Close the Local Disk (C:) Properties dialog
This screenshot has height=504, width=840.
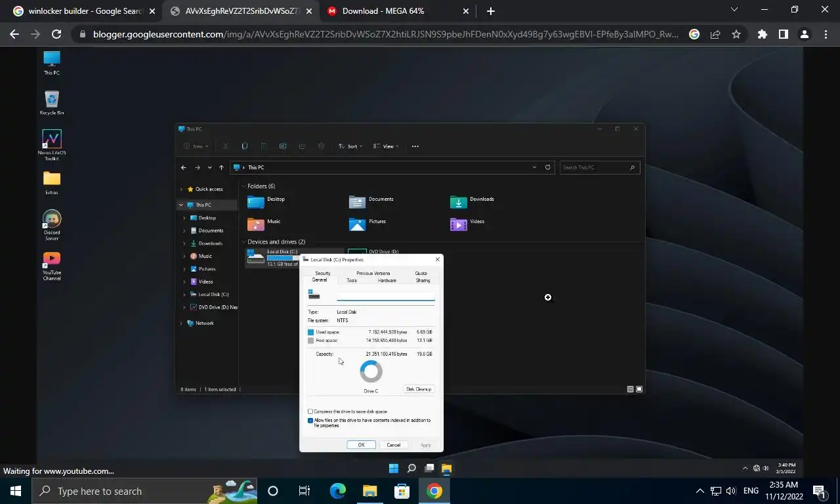click(438, 260)
